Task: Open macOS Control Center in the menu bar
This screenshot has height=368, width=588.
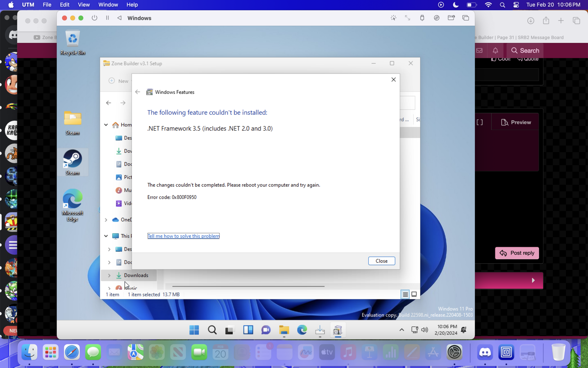Action: (x=516, y=5)
